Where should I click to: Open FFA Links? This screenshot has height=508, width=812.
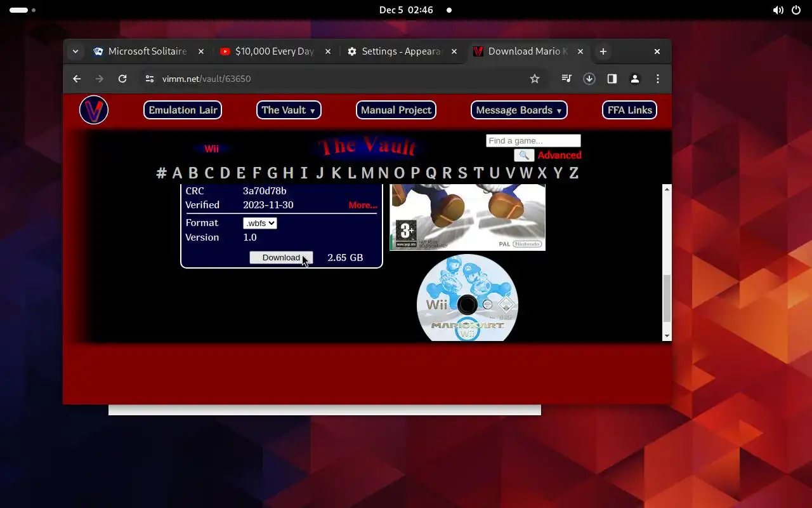(629, 110)
